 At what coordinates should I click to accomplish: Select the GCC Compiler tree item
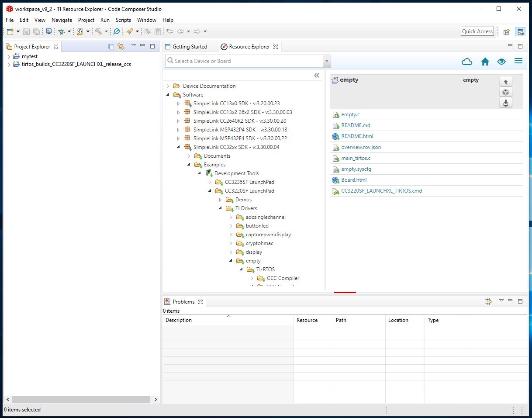(283, 278)
